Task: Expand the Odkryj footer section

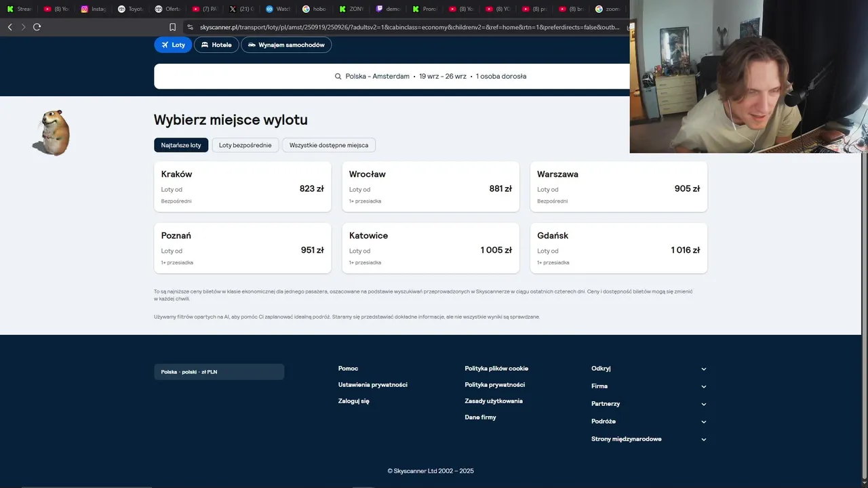Action: (649, 369)
